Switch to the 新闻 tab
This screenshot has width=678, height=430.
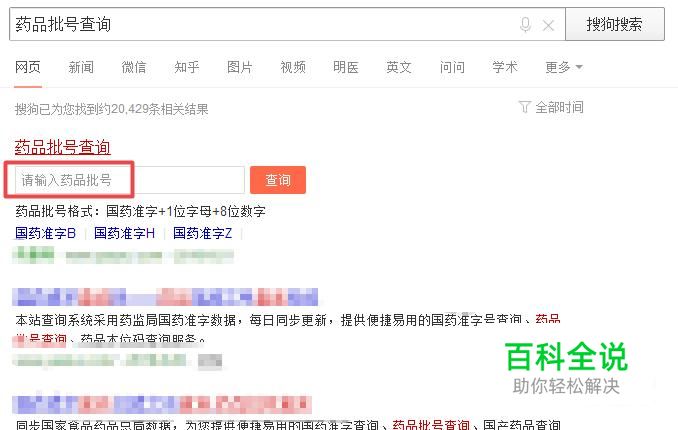81,67
